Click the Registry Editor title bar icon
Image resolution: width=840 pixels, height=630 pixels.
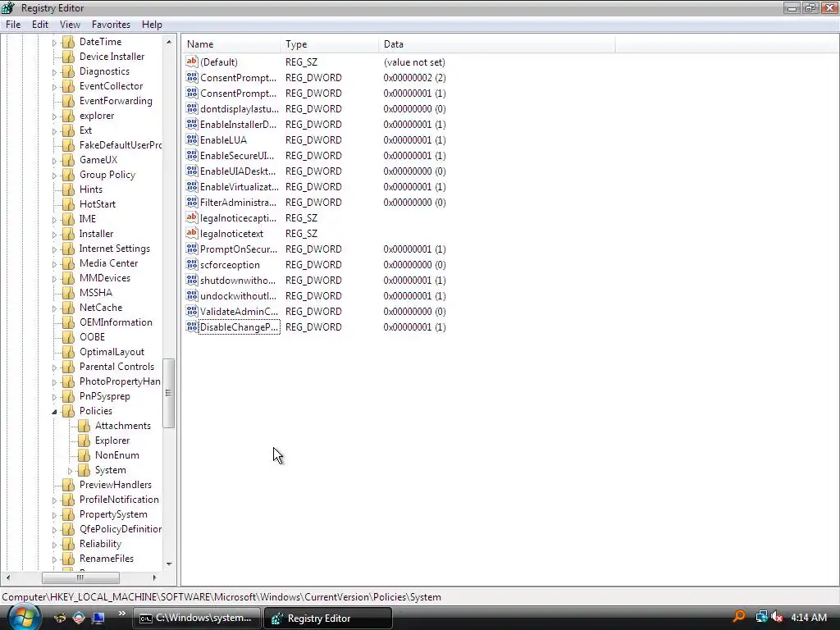pos(8,8)
